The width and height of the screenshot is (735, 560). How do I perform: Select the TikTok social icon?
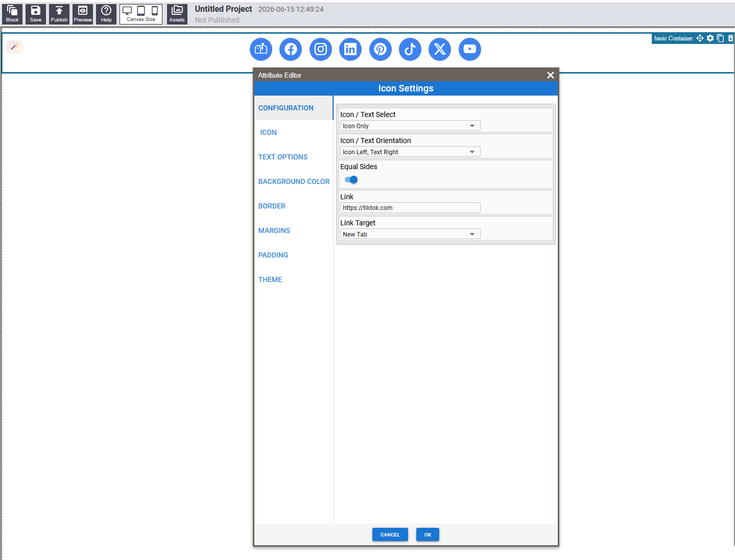(x=410, y=49)
